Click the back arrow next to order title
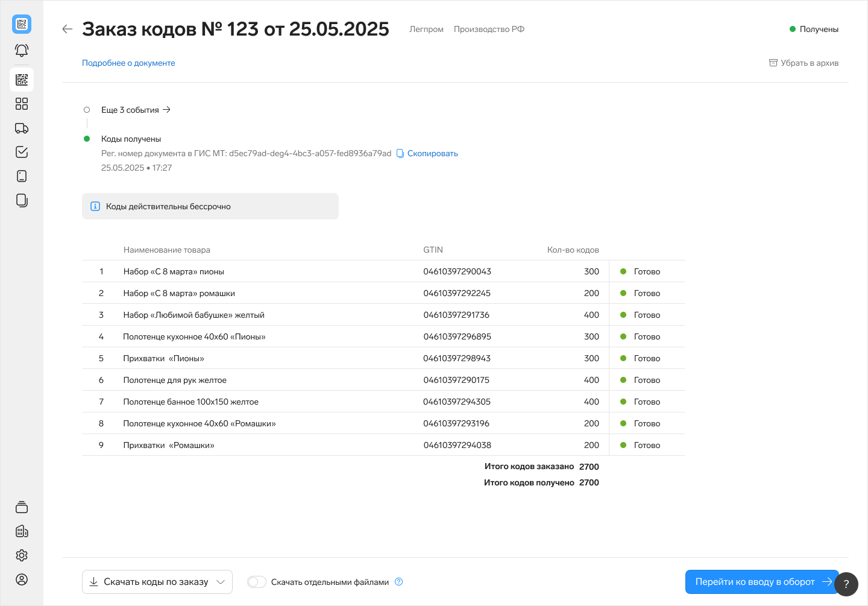The width and height of the screenshot is (868, 606). click(x=68, y=29)
